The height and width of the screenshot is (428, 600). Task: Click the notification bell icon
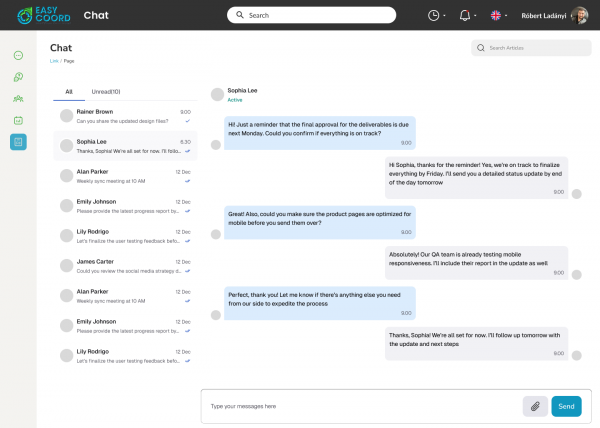pyautogui.click(x=464, y=15)
